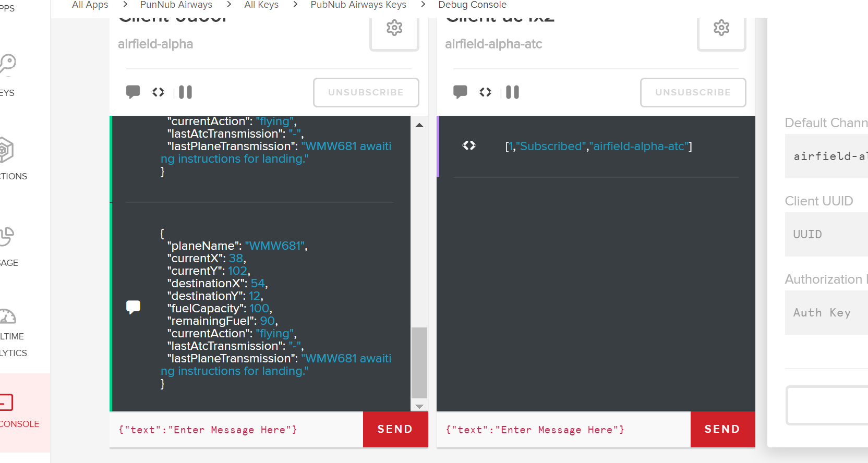Open Debug Console in sidebar

(x=16, y=411)
